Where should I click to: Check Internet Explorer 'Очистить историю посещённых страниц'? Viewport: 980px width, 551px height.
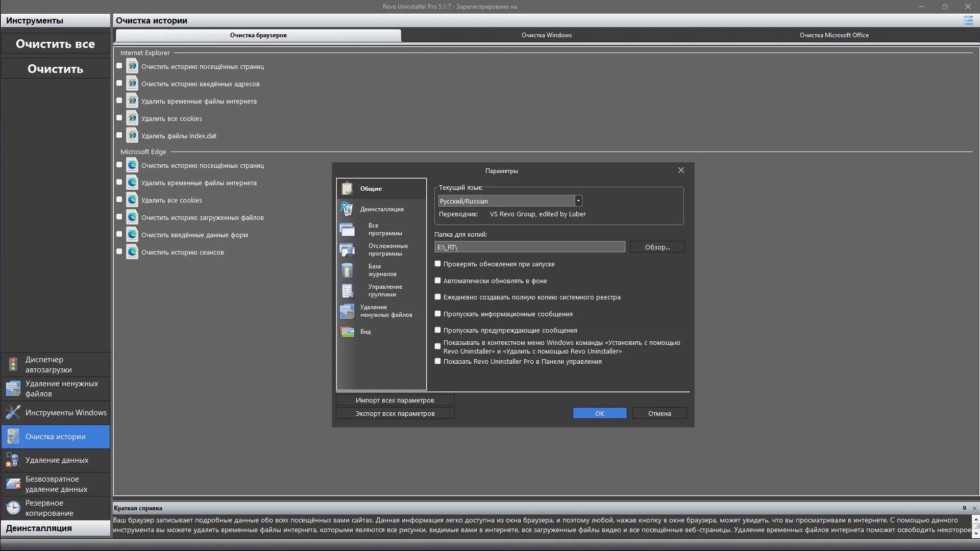(119, 66)
